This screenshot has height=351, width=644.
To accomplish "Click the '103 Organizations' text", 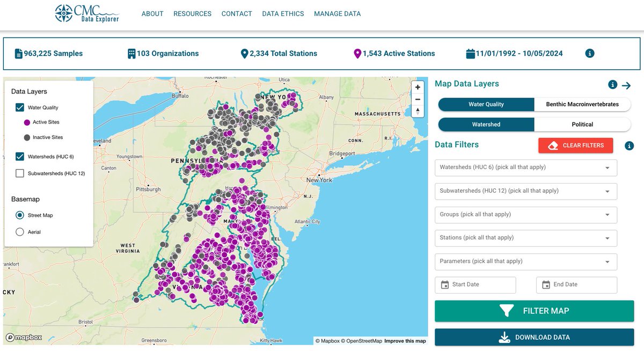I will 168,54.
